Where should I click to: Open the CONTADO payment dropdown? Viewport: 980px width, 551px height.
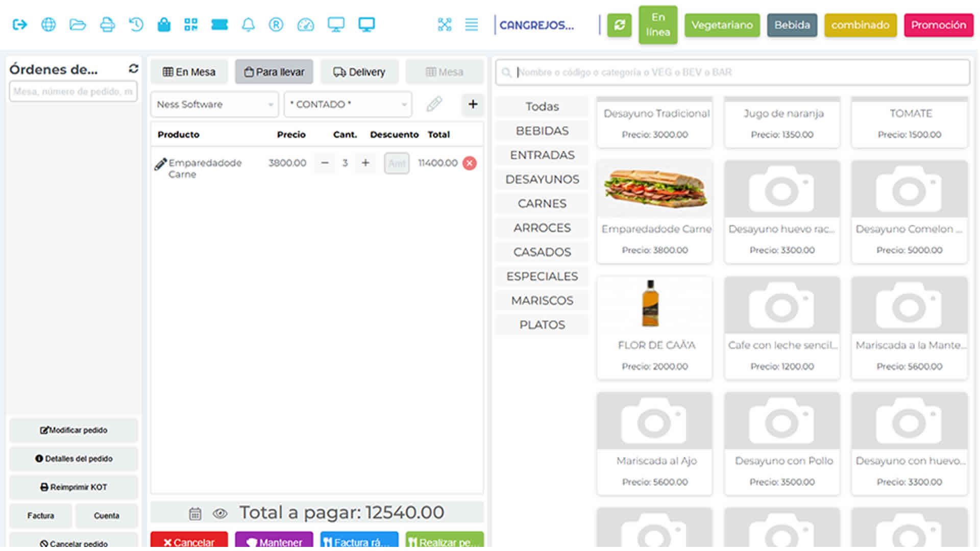[x=348, y=105]
